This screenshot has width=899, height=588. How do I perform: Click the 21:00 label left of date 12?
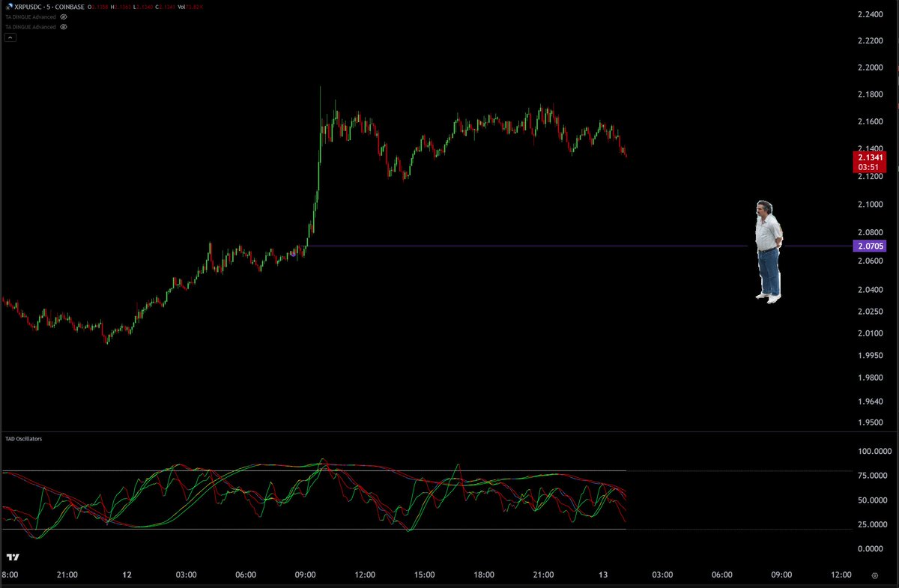click(x=67, y=575)
